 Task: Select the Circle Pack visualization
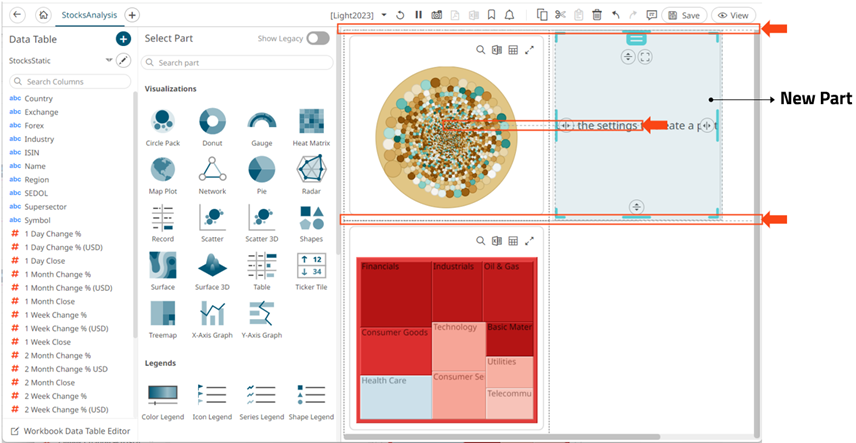(x=163, y=127)
